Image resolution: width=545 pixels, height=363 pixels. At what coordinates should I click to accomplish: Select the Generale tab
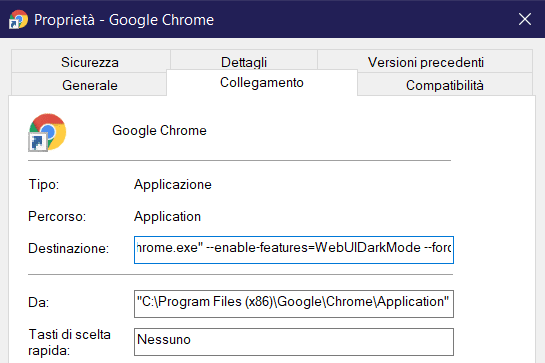[x=89, y=84]
